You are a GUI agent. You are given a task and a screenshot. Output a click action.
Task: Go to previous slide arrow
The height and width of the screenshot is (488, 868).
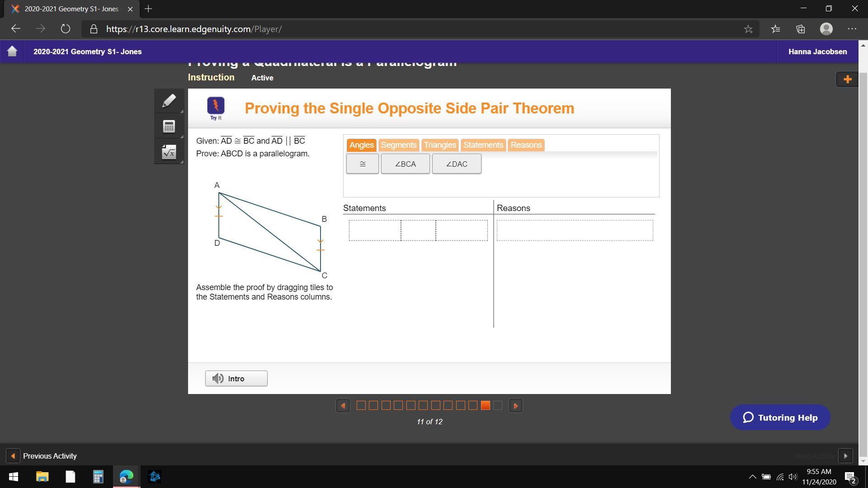343,406
